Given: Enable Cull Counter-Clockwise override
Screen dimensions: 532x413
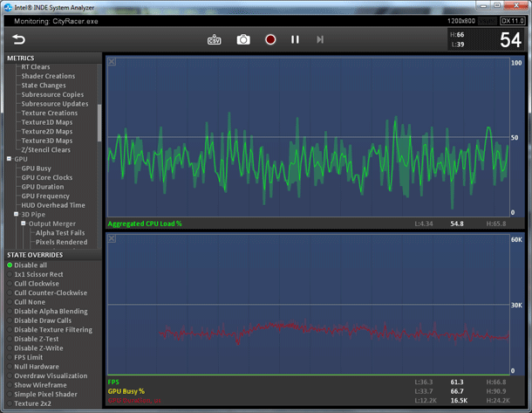Looking at the screenshot, I should (x=47, y=293).
